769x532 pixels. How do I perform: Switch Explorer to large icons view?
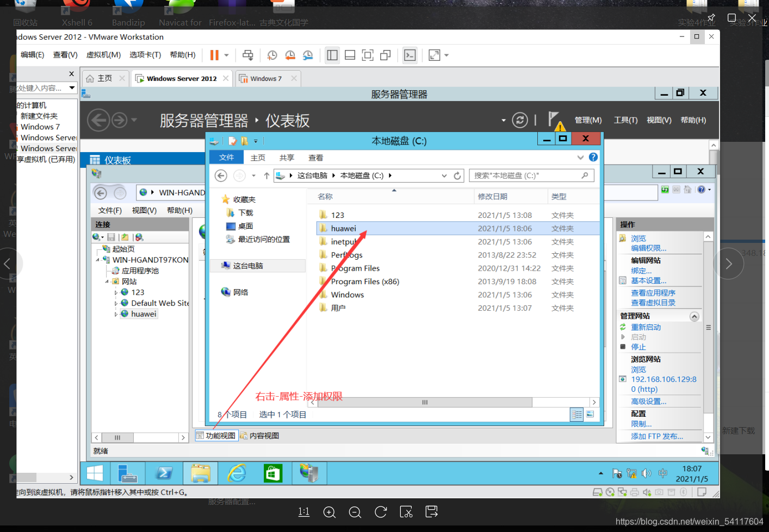point(590,415)
